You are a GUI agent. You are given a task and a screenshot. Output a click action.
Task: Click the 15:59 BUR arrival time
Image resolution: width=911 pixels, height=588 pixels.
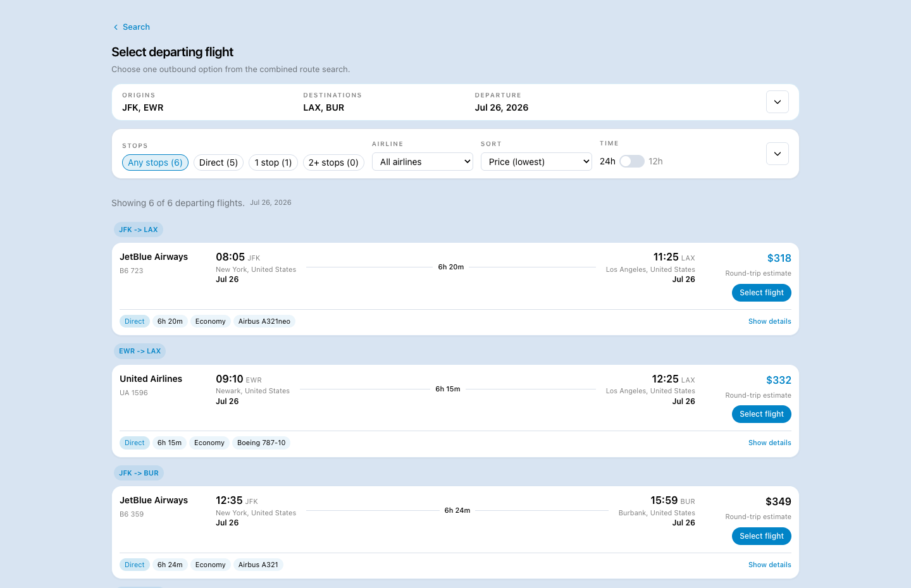[672, 500]
